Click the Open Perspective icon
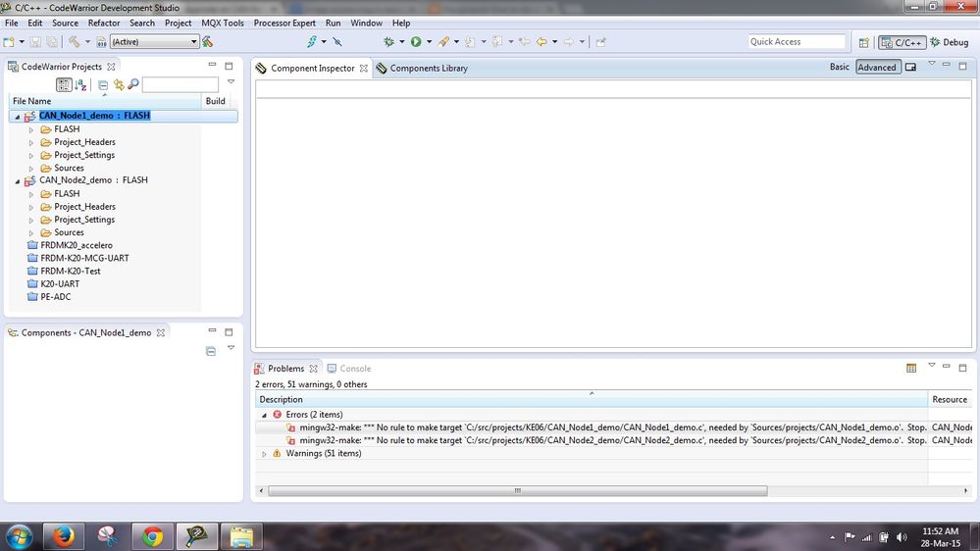The image size is (980, 551). coord(863,42)
